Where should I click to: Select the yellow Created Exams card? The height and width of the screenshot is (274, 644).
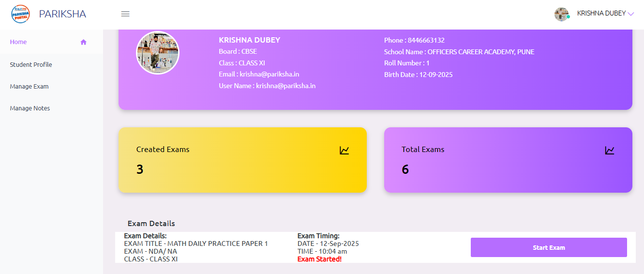pos(242,160)
